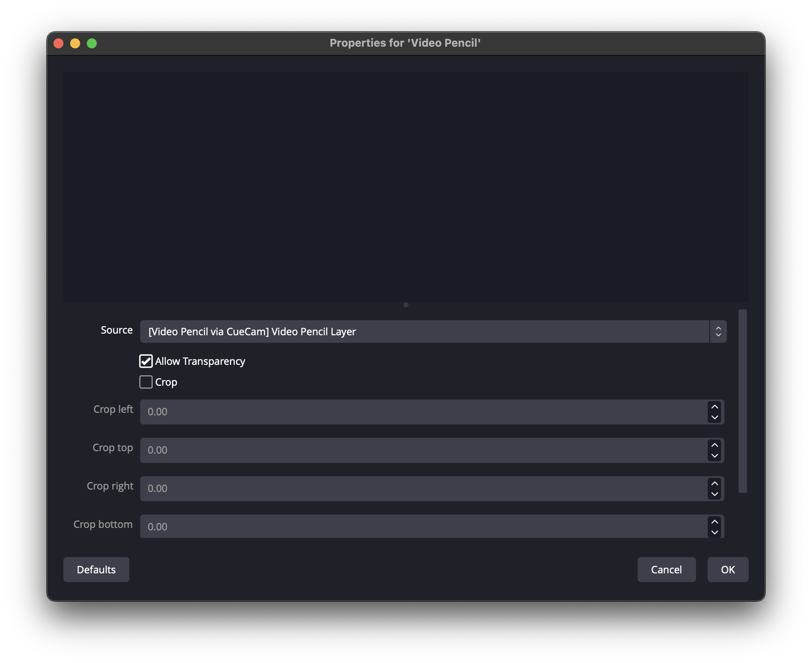Cancel the Video Pencil properties dialog
This screenshot has height=663, width=812.
666,570
